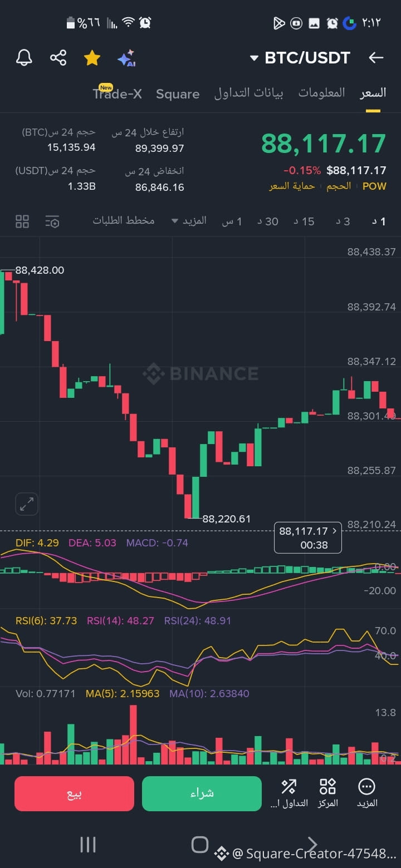Expand chart to fullscreen
Image resolution: width=401 pixels, height=868 pixels.
click(26, 504)
